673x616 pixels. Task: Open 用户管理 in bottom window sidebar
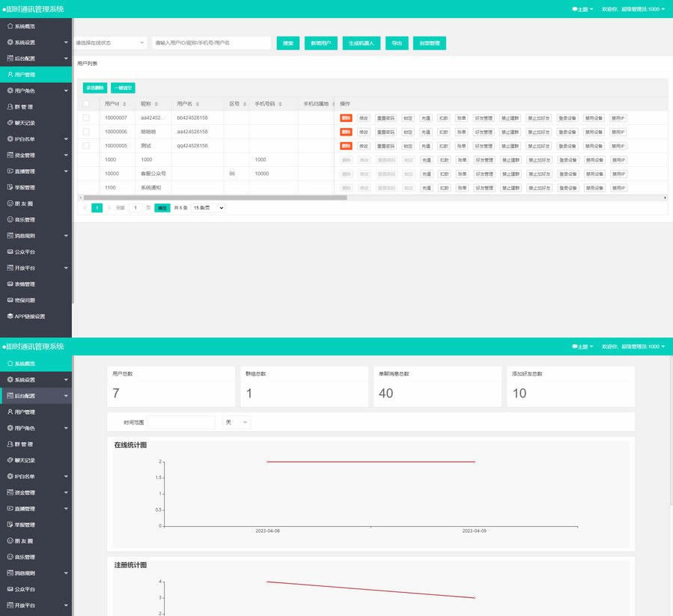coord(36,412)
